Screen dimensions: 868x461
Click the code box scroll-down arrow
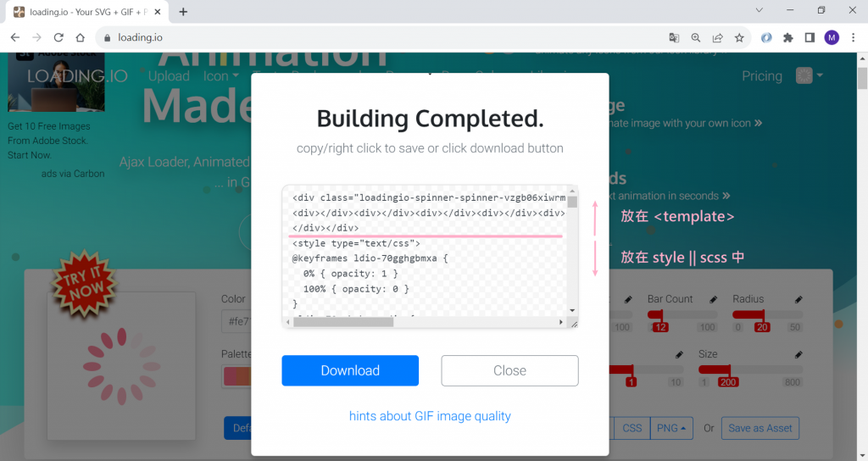pyautogui.click(x=572, y=310)
